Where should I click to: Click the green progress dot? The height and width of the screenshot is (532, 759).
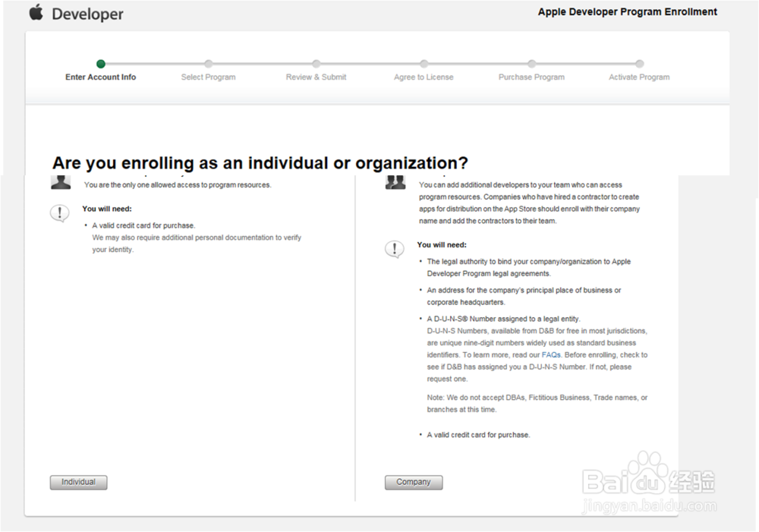point(101,64)
